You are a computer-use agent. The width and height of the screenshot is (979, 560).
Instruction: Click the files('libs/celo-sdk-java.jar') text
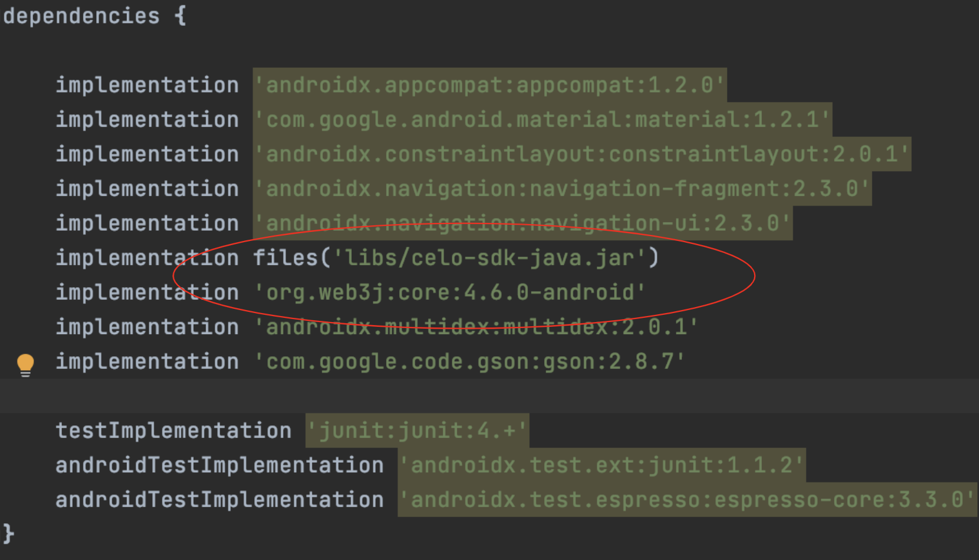click(x=456, y=258)
